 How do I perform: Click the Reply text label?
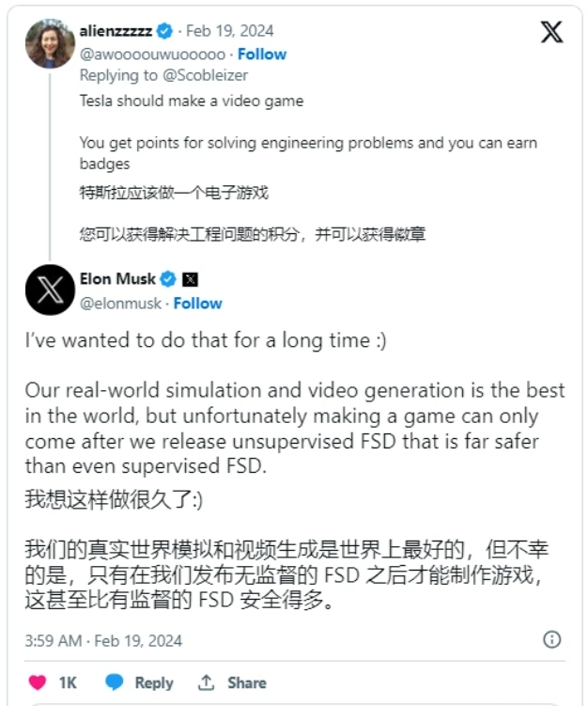tap(154, 682)
